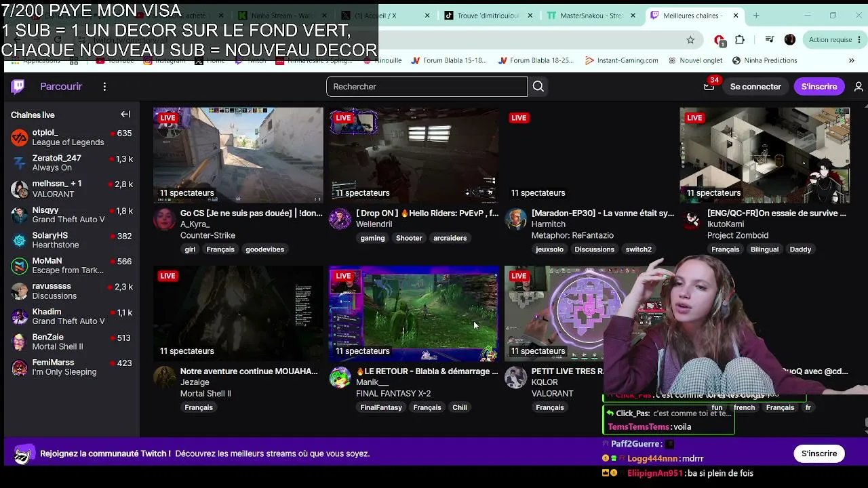Open the Forum Blabla 18-25 bookmark

click(536, 60)
